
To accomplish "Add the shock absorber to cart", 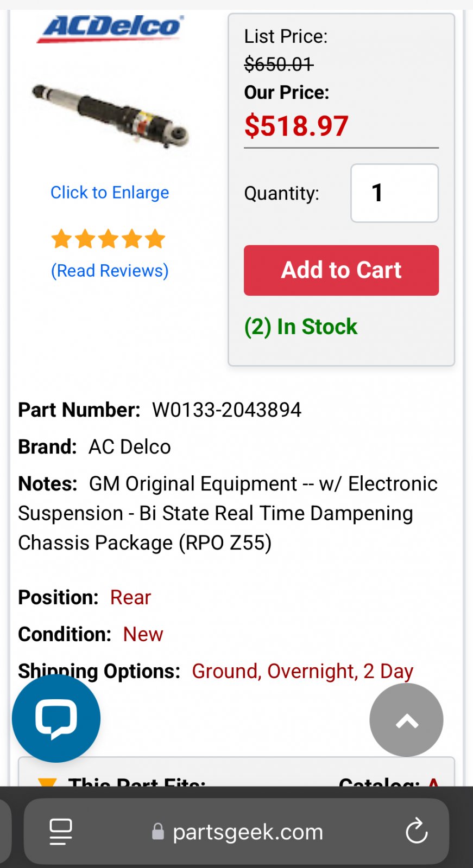I will (341, 270).
